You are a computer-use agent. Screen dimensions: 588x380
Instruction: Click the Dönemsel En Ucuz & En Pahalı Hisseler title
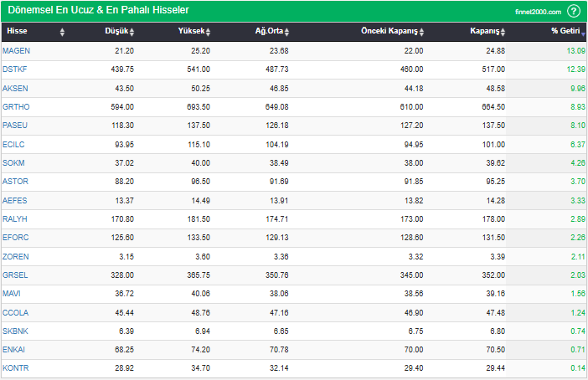(97, 10)
